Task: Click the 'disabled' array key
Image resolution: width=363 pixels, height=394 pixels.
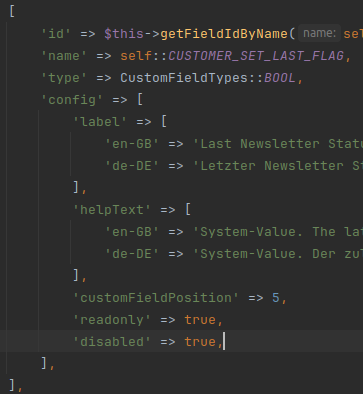Action: pos(112,342)
